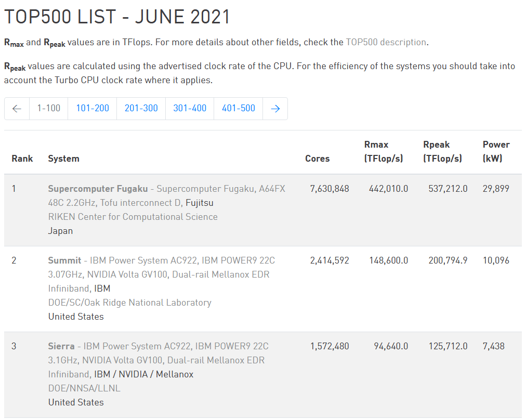526x420 pixels.
Task: Select Sierra cores value 1,572,480
Action: click(x=330, y=346)
